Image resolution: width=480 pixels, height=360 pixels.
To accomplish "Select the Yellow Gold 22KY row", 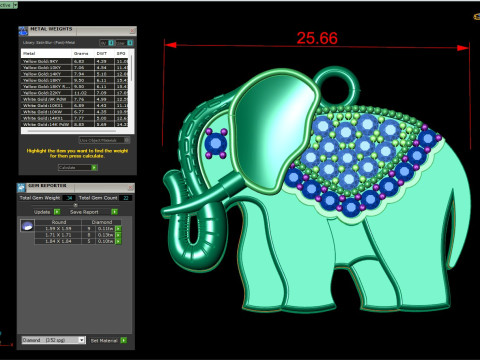I will 75,93.
